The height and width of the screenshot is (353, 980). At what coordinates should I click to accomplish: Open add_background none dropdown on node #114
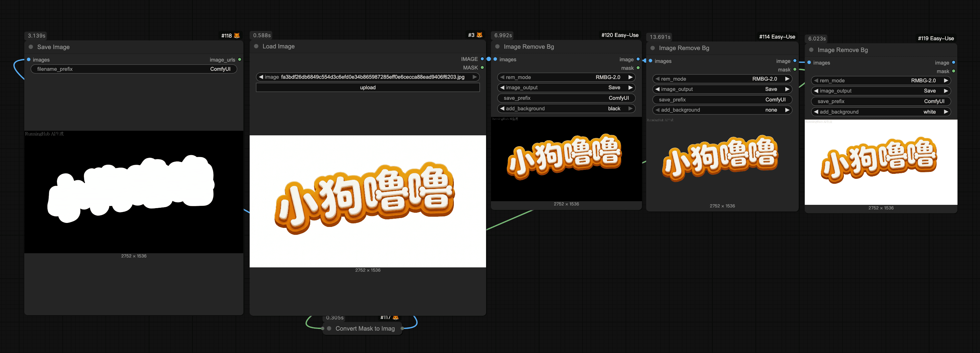pyautogui.click(x=722, y=110)
